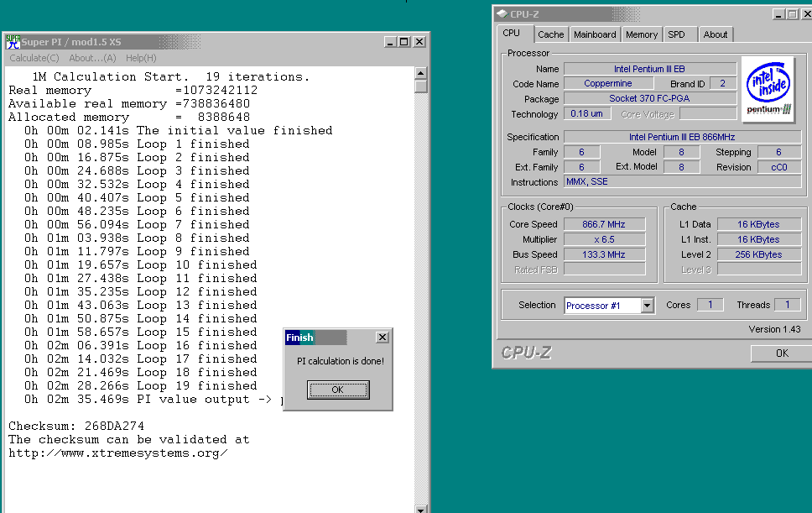Click the Processor #1 selection combo box
Screen dimensions: 812x513
[x=609, y=306]
